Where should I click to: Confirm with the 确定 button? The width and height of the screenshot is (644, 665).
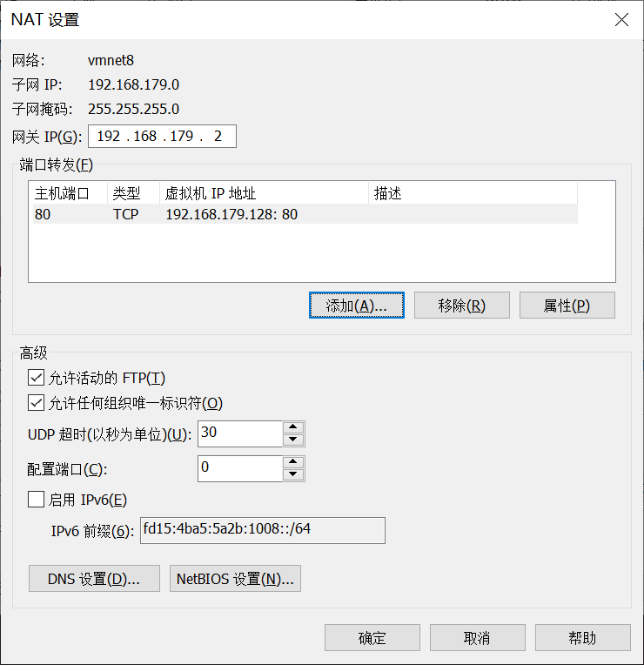click(x=372, y=637)
